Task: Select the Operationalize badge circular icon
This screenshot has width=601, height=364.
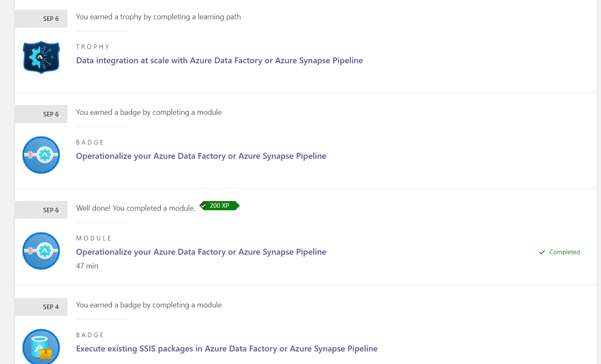Action: 41,155
